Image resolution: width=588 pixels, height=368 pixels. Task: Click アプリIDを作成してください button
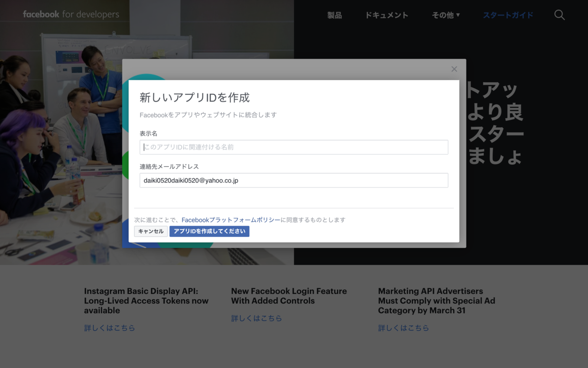pos(209,231)
